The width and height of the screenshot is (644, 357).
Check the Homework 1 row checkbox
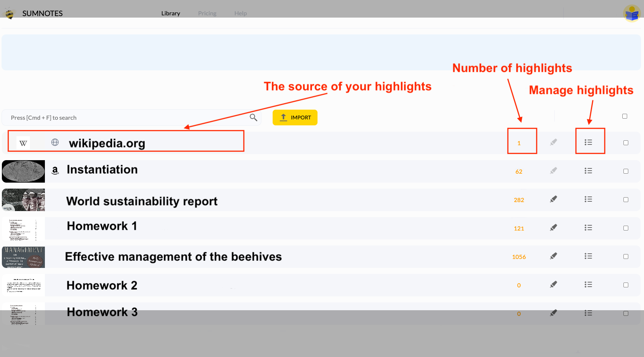pos(626,228)
